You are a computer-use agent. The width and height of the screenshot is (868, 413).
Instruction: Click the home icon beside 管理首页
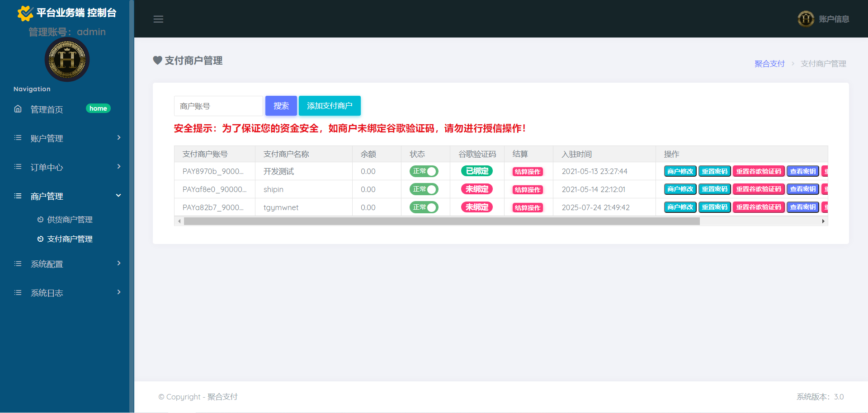[x=18, y=109]
